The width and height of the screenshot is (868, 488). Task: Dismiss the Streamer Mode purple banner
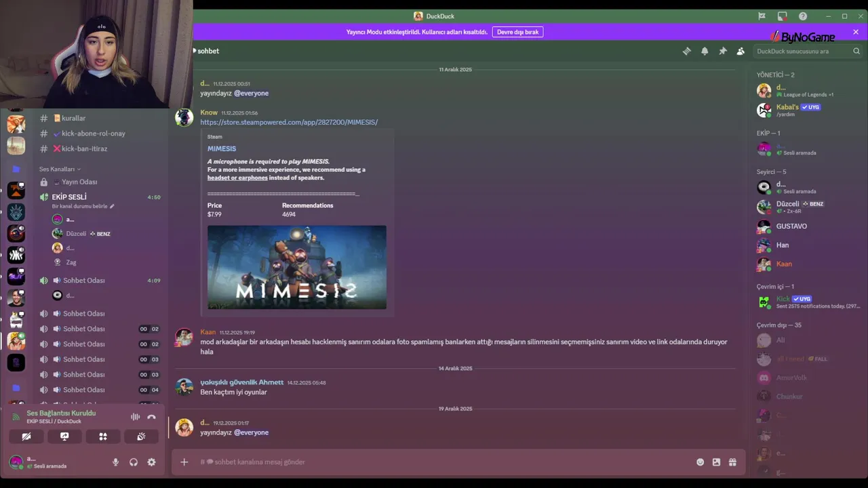[856, 32]
